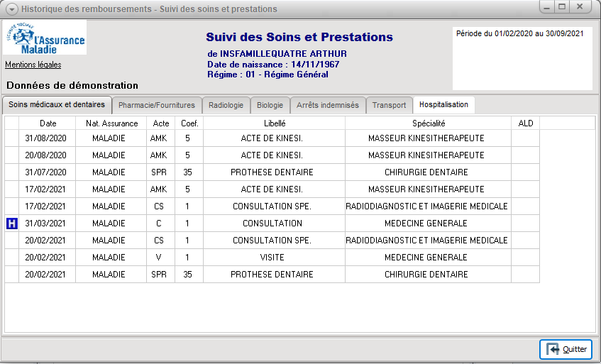Image resolution: width=601 pixels, height=364 pixels.
Task: Sort by the Date column header
Action: point(48,123)
